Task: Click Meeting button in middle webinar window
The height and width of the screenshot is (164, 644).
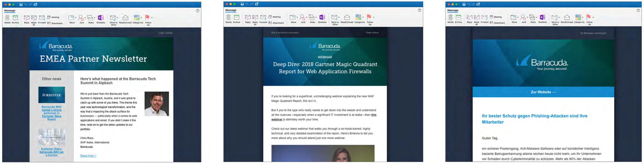Action: tap(275, 17)
